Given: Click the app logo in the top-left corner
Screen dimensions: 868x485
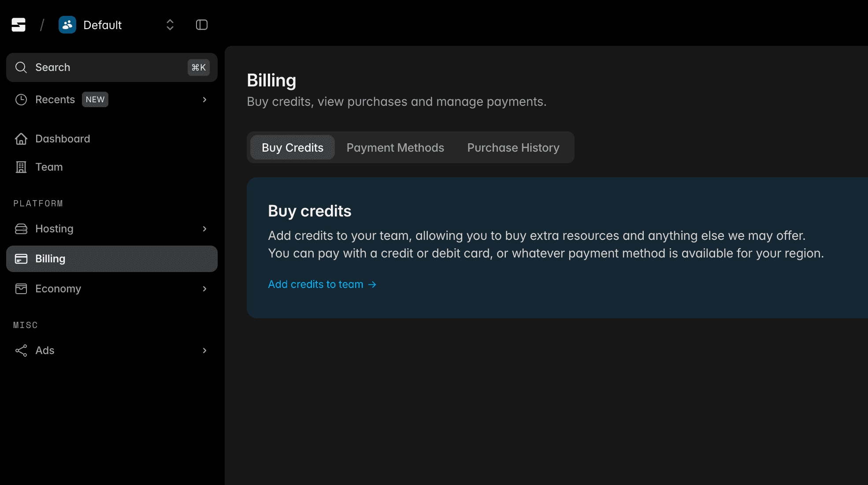Looking at the screenshot, I should (18, 25).
